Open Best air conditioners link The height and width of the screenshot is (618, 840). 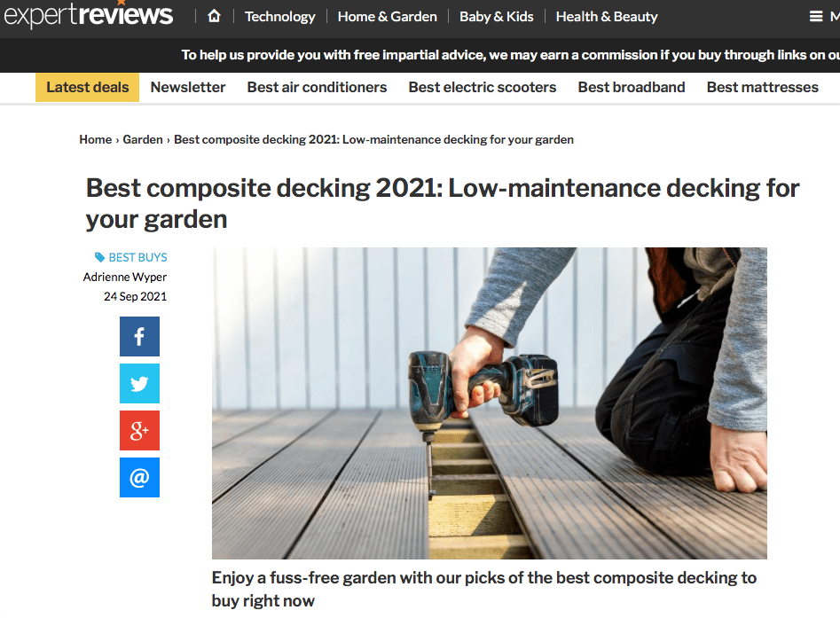point(317,87)
